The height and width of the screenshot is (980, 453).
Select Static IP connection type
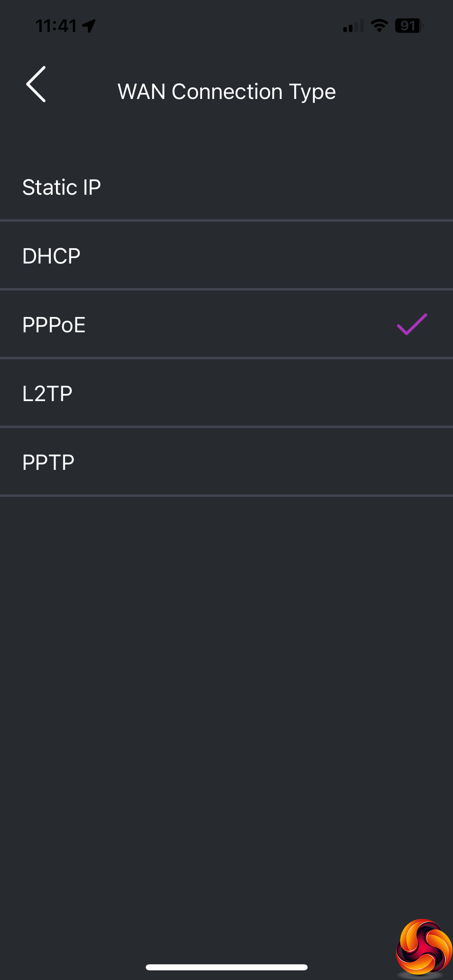point(226,187)
